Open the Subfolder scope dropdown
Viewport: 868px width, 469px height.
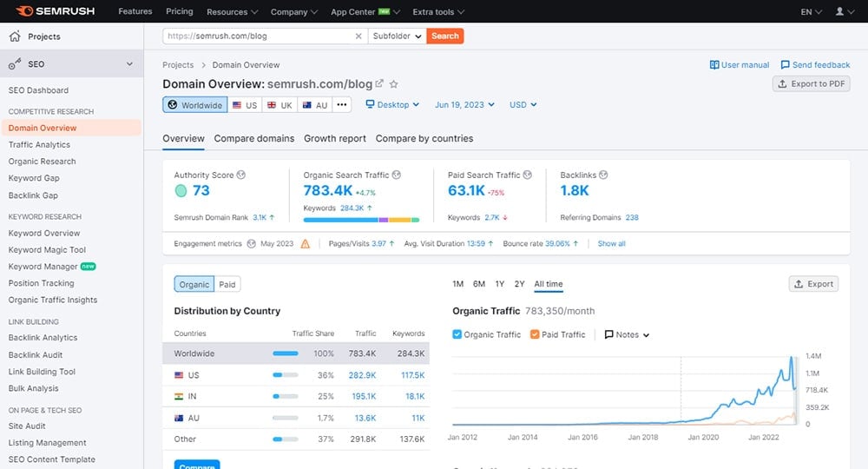coord(397,36)
